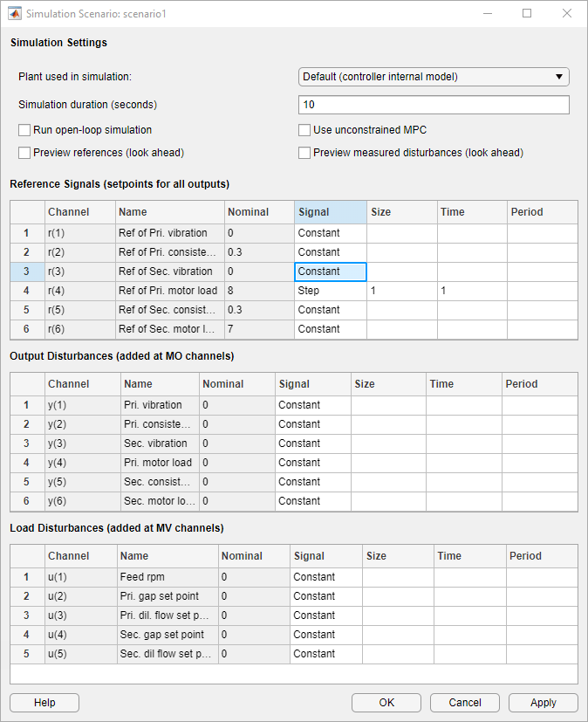Select the Step signal cell for r(4)
Image resolution: width=588 pixels, height=722 pixels.
[x=331, y=291]
